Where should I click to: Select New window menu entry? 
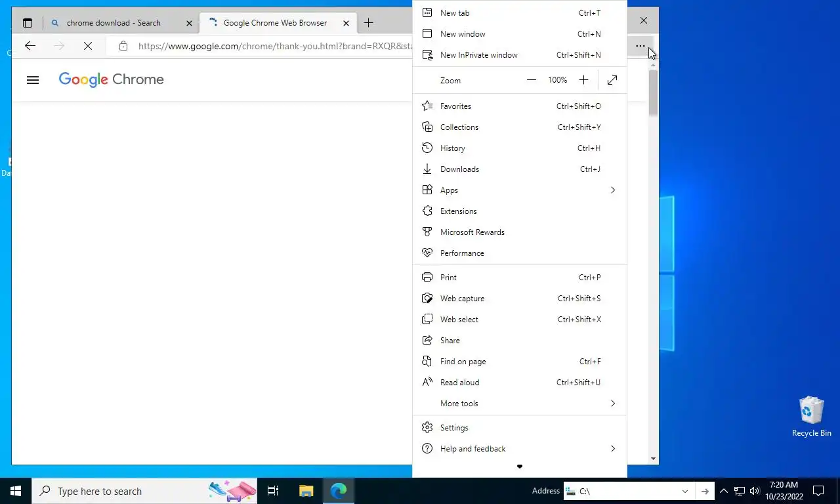tap(520, 33)
